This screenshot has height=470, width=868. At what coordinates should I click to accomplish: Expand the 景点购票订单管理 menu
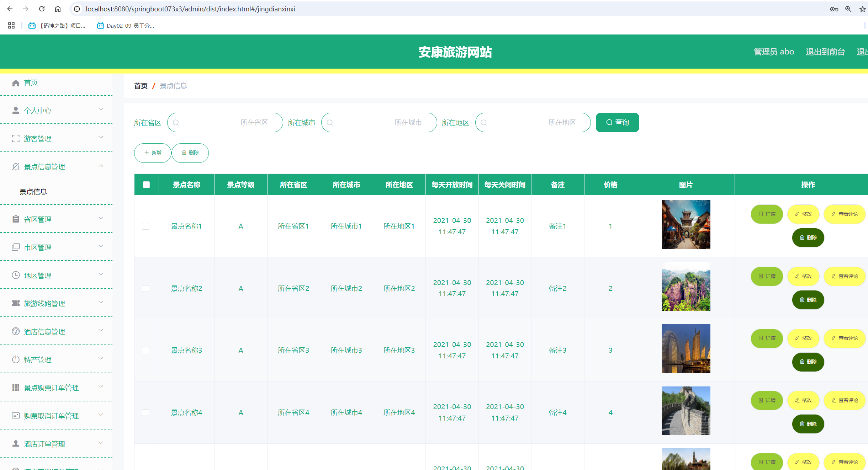101,387
